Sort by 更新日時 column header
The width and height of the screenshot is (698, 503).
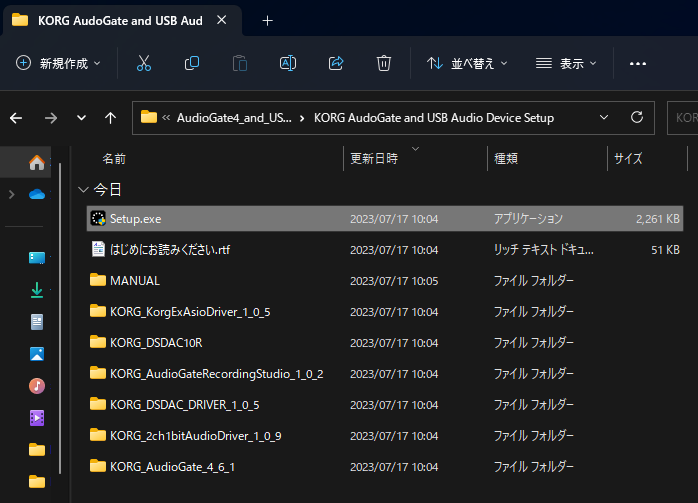(x=374, y=158)
